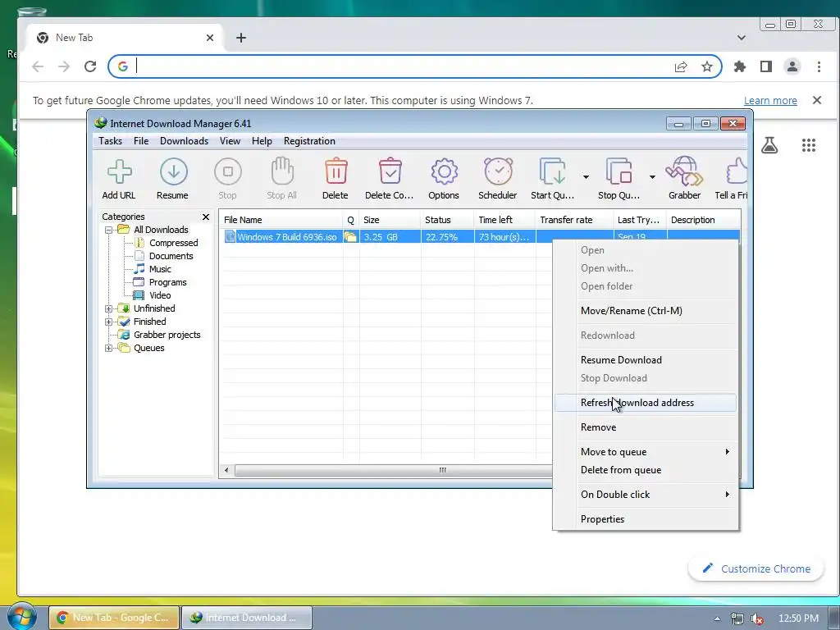Open Chrome tab search chevron
Image resolution: width=840 pixels, height=630 pixels.
pyautogui.click(x=742, y=38)
